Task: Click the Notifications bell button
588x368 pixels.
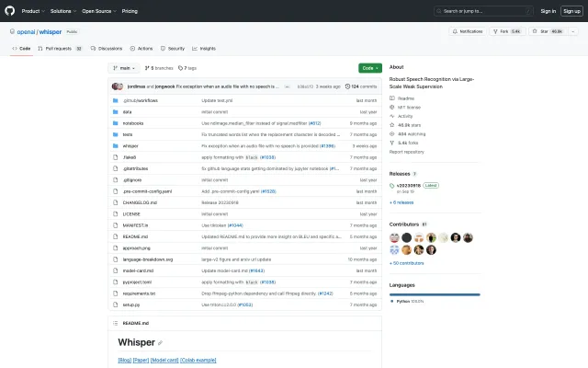Action: coord(469,31)
